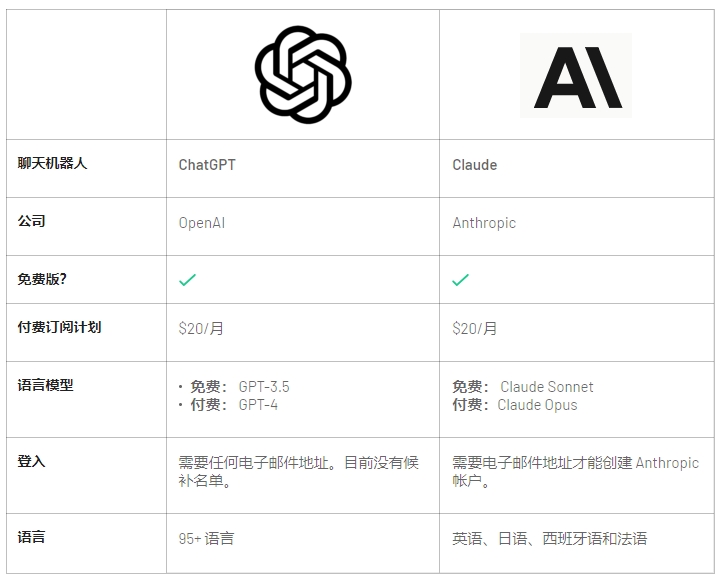This screenshot has height=583, width=723.
Task: Click the 免费版? row header
Action: tap(42, 279)
